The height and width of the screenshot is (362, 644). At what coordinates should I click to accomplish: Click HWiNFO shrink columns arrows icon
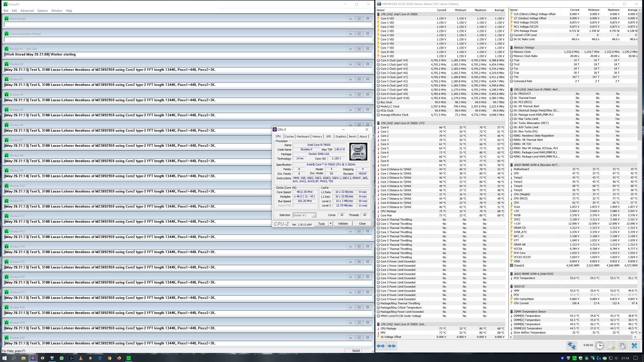[x=391, y=346]
